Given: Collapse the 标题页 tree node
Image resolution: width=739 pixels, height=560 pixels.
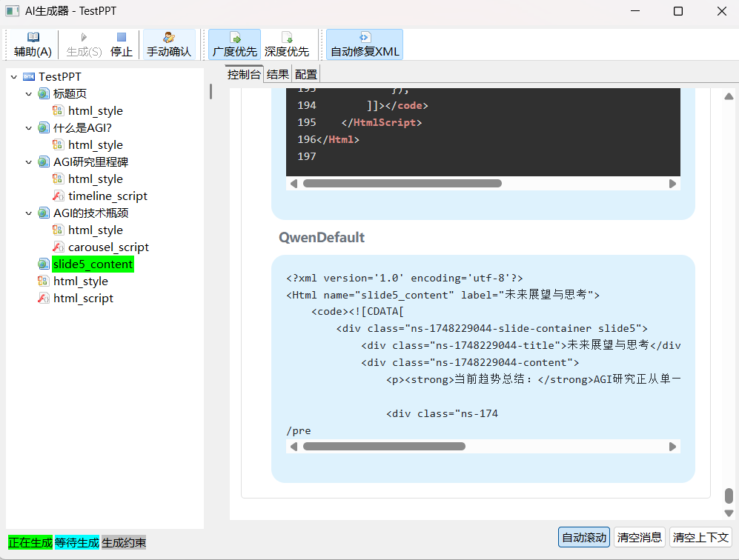Looking at the screenshot, I should coord(29,94).
